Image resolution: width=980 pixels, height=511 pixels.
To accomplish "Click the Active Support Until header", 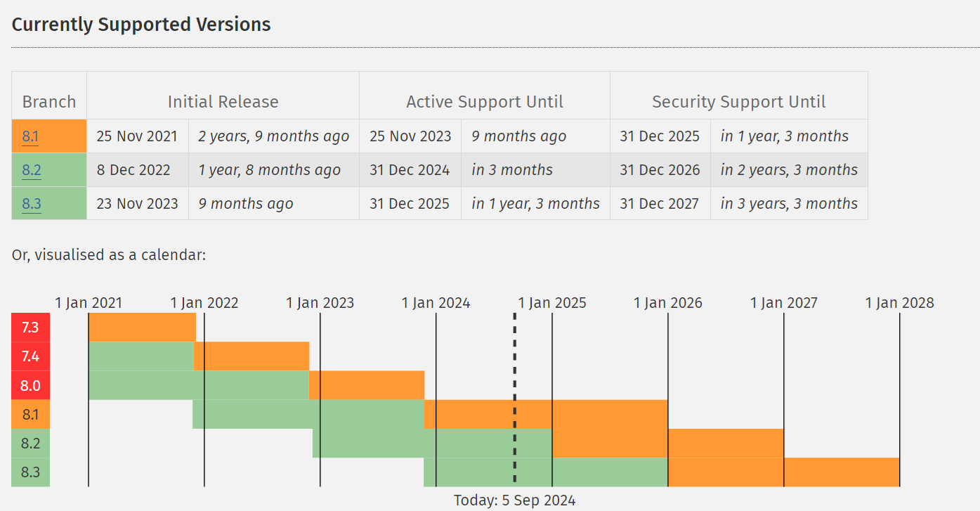I will tap(485, 102).
